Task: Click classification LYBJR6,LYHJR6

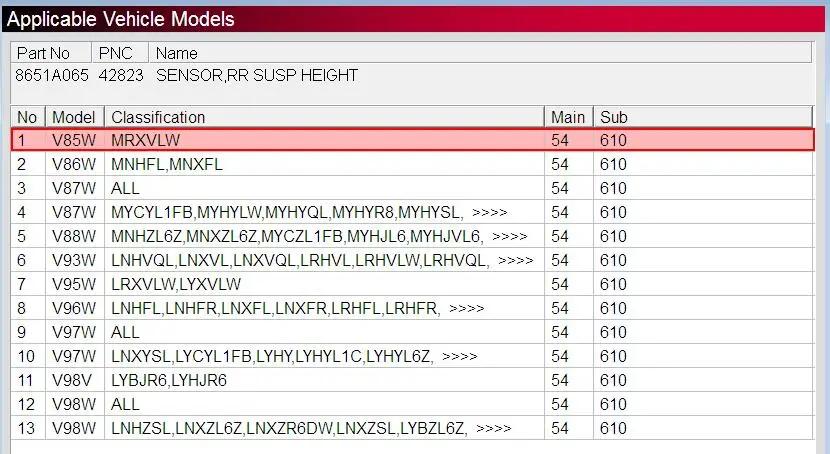Action: (x=169, y=380)
